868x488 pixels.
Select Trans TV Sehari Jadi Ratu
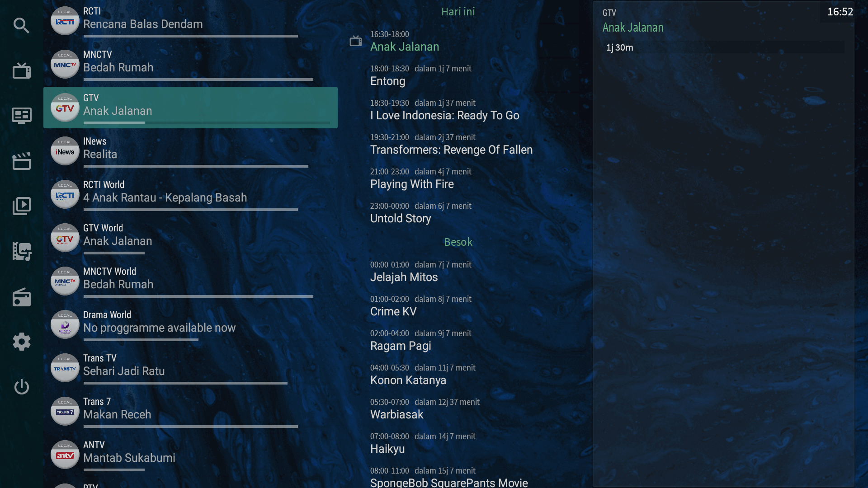[x=190, y=368]
